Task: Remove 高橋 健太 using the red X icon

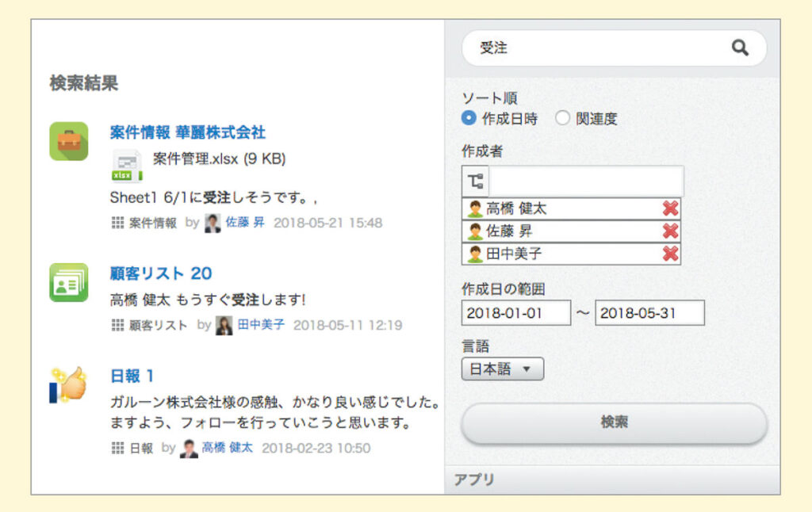Action: [672, 208]
